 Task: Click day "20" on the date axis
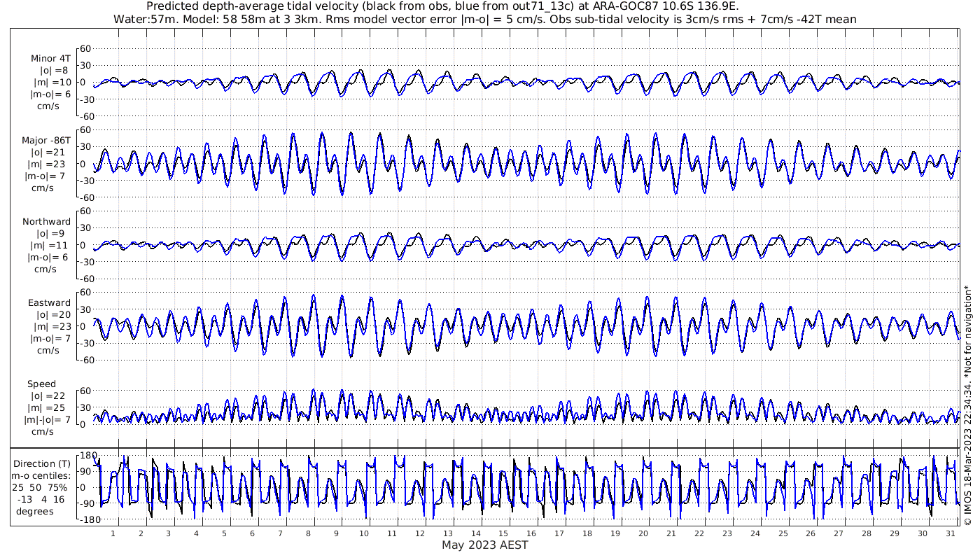[x=643, y=533]
